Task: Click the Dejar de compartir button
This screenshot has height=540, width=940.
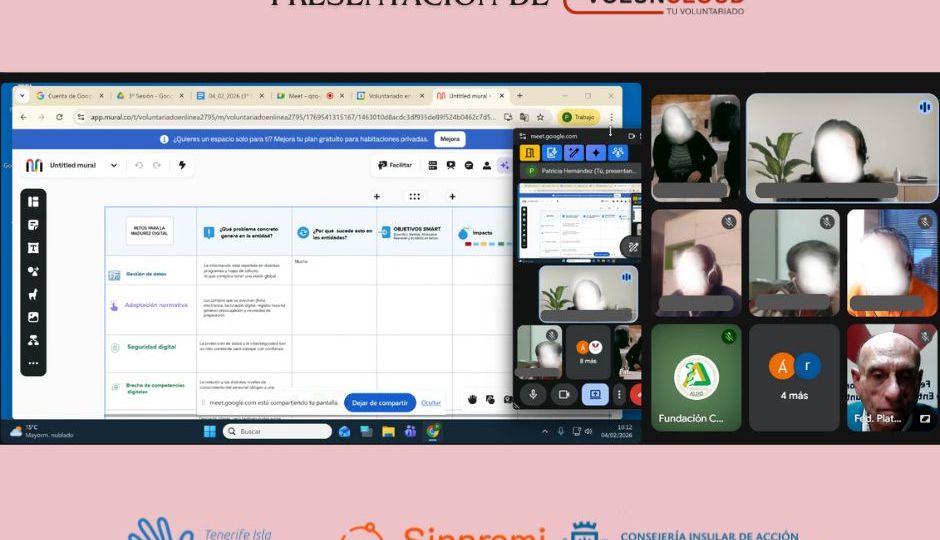Action: click(379, 402)
